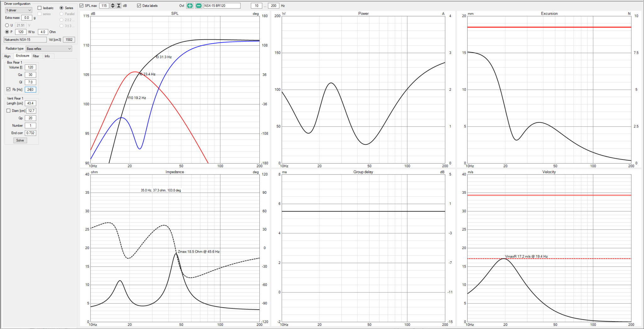Screen dimensions: 644x329
Task: Click the f3 31.3 Hz data label
Action: pos(164,57)
